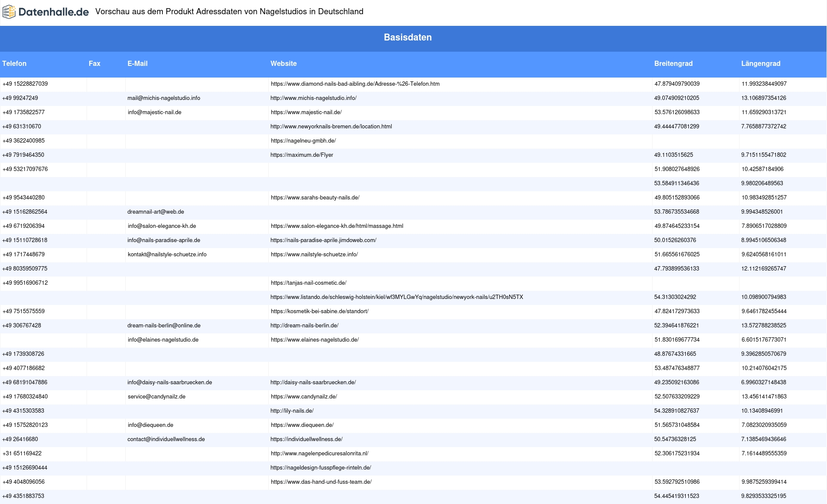This screenshot has height=504, width=827.
Task: Click email info@salon-elegance-kh.de
Action: pos(162,226)
